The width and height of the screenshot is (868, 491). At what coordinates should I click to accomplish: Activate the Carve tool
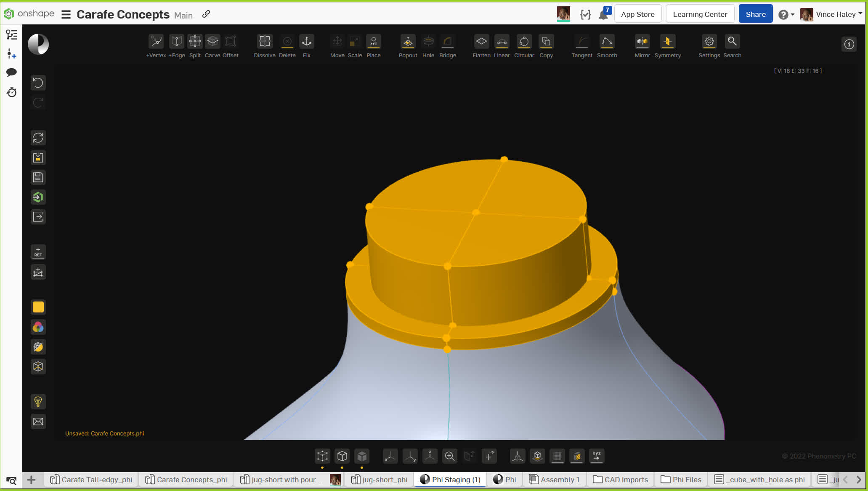tap(212, 42)
